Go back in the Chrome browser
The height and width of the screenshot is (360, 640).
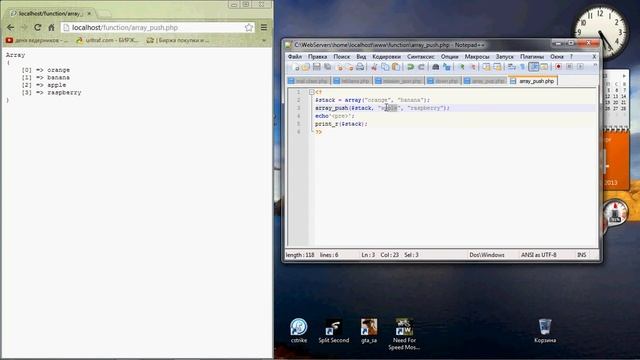(x=11, y=27)
